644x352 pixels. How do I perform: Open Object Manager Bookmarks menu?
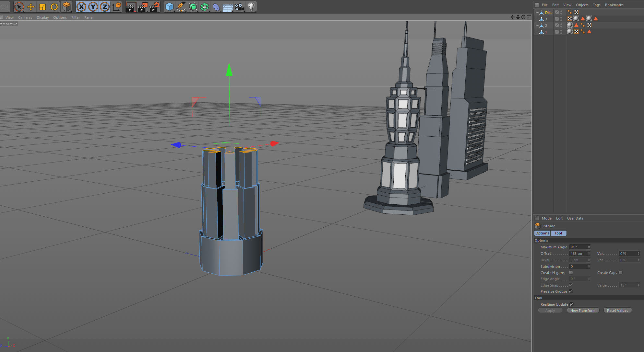(x=614, y=5)
